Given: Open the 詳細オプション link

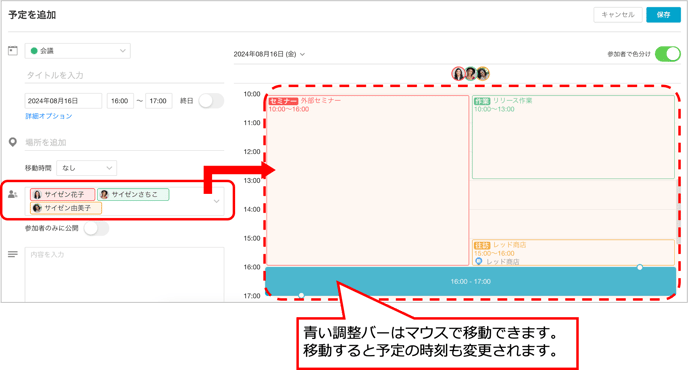Looking at the screenshot, I should (x=49, y=116).
